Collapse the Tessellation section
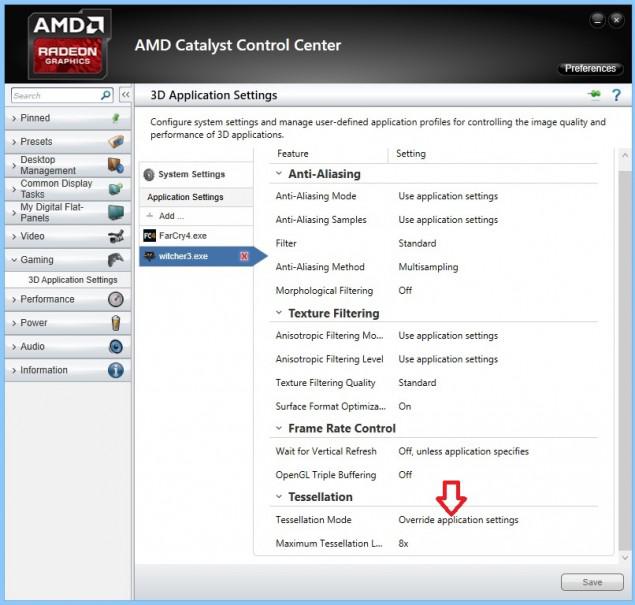This screenshot has height=605, width=635. pos(280,497)
